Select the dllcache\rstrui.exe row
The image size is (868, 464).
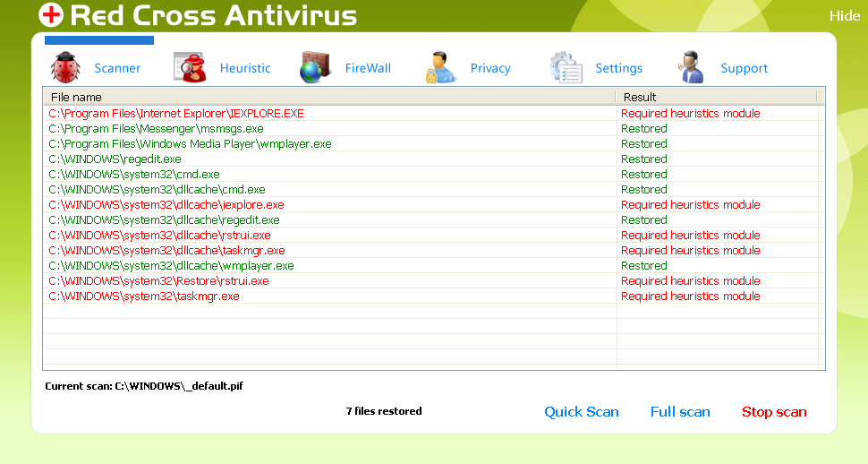[433, 235]
